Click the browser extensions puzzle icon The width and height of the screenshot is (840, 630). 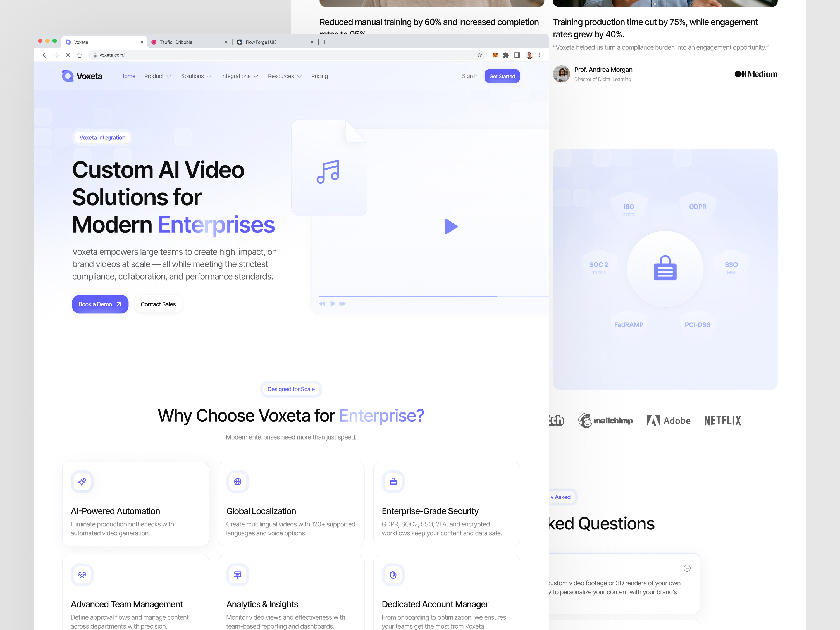(x=506, y=55)
